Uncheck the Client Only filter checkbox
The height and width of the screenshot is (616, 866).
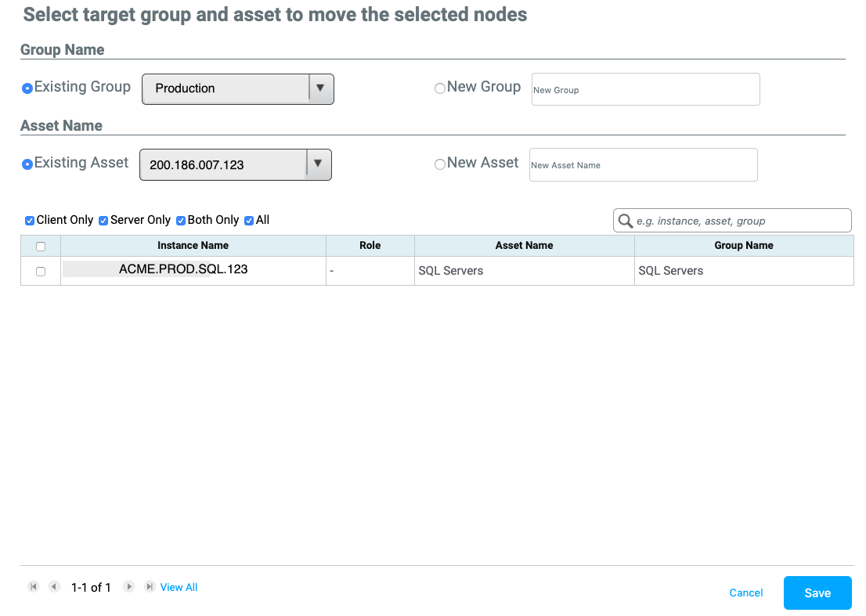[30, 221]
